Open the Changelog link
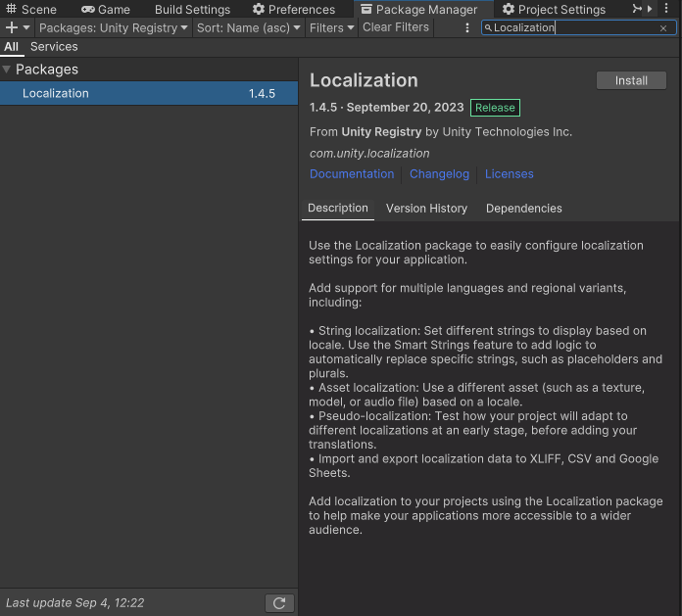Screen dimensions: 682x616 pos(439,174)
